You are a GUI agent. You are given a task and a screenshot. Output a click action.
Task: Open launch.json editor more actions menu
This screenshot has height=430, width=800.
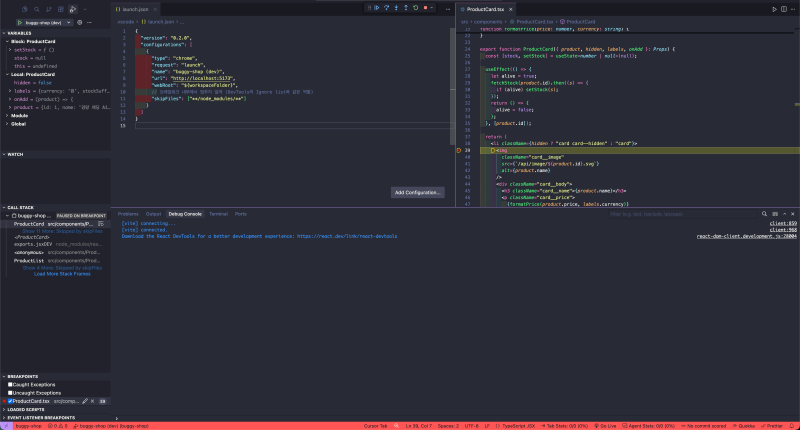click(x=448, y=9)
